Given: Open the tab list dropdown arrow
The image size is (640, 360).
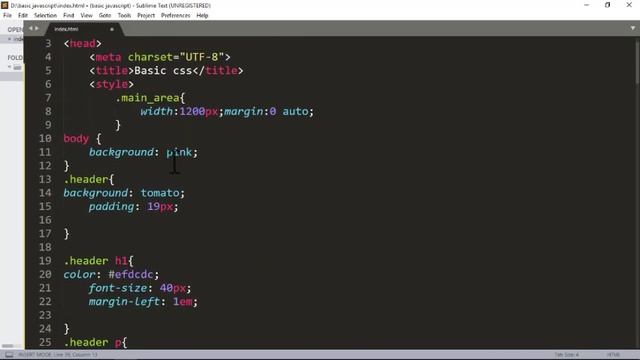Looking at the screenshot, I should tap(633, 28).
